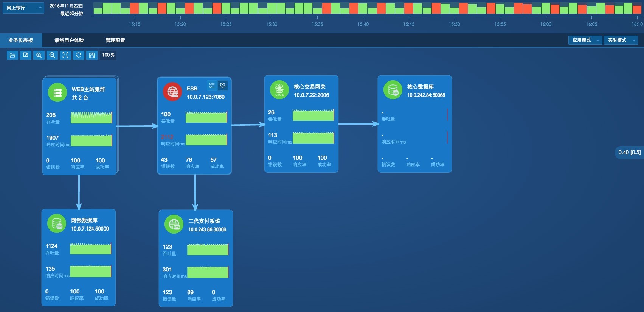Click the address 10.0.7.22:2006

pyautogui.click(x=312, y=95)
